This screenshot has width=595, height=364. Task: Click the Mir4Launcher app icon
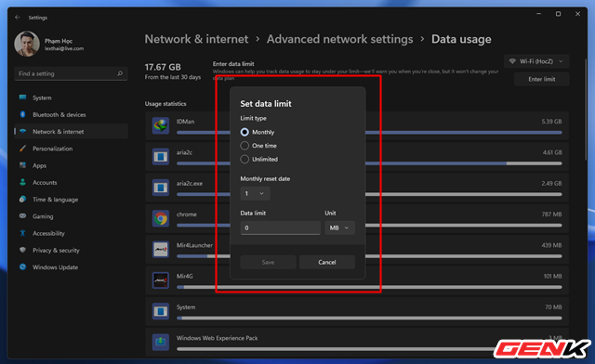pos(161,249)
